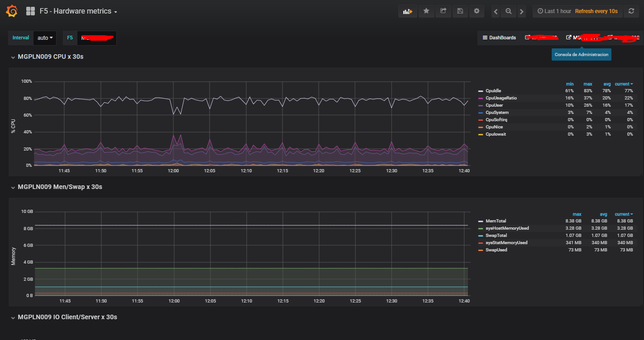Click the Grafana logo icon
This screenshot has width=644, height=340.
pos(12,11)
